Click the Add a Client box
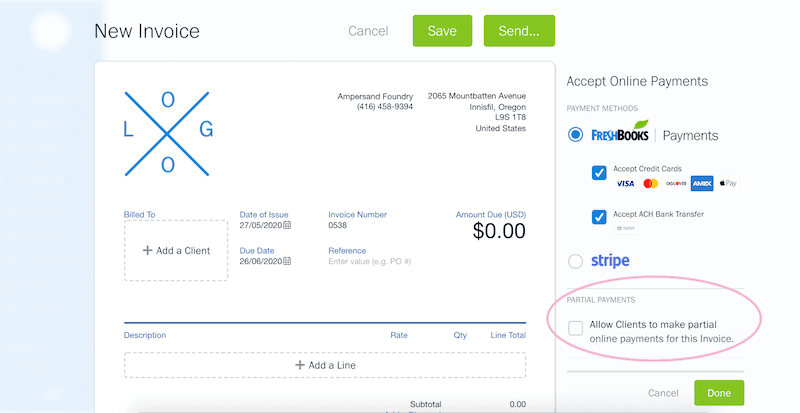 click(x=176, y=250)
